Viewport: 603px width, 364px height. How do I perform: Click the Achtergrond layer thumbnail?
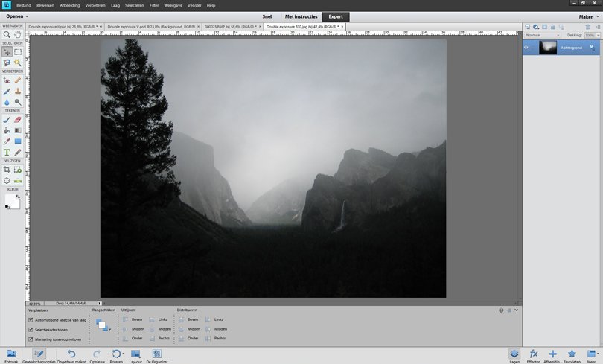click(548, 48)
